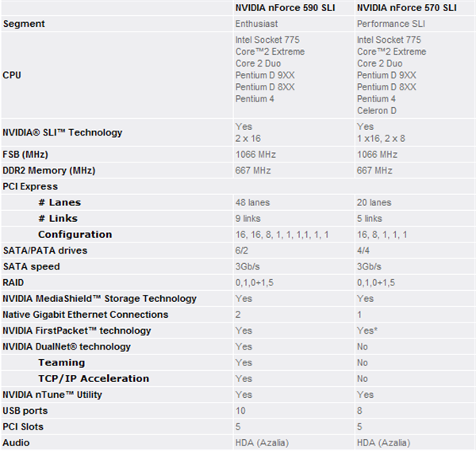
Task: Click the Yes* FirstPacket cell
Action: pyautogui.click(x=367, y=331)
